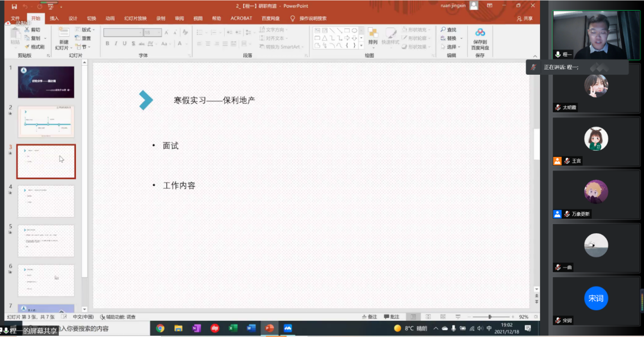Click Save to Baidu Netdisk icon
644x337 pixels.
click(480, 33)
